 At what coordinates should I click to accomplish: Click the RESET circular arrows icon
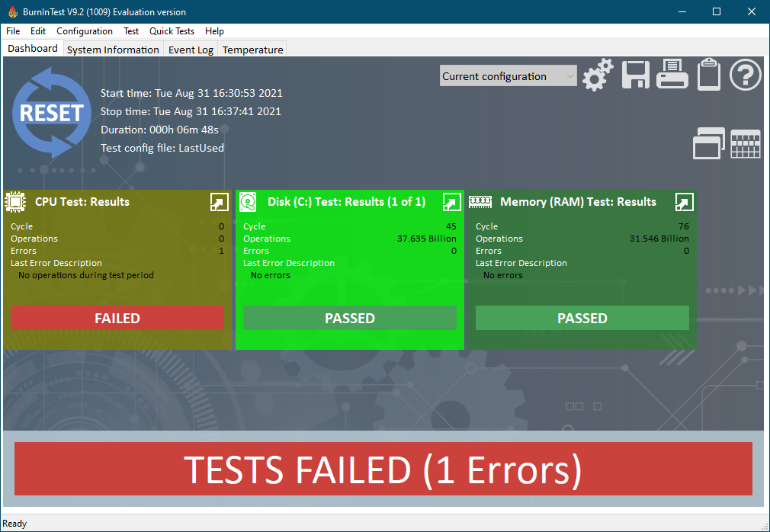click(x=51, y=113)
